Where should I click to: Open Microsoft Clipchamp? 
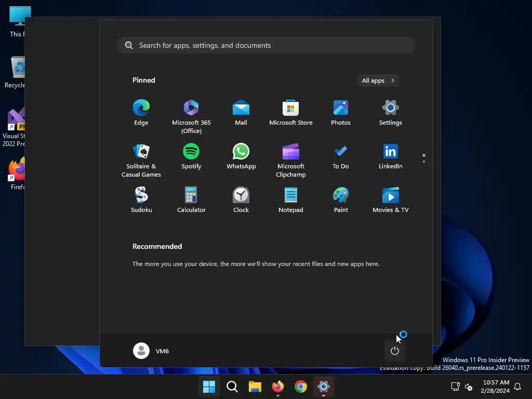(291, 160)
